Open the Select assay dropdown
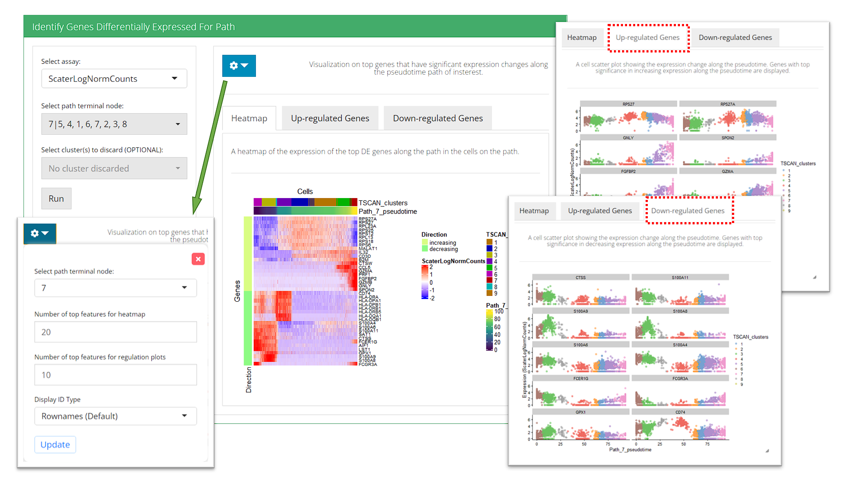 114,79
